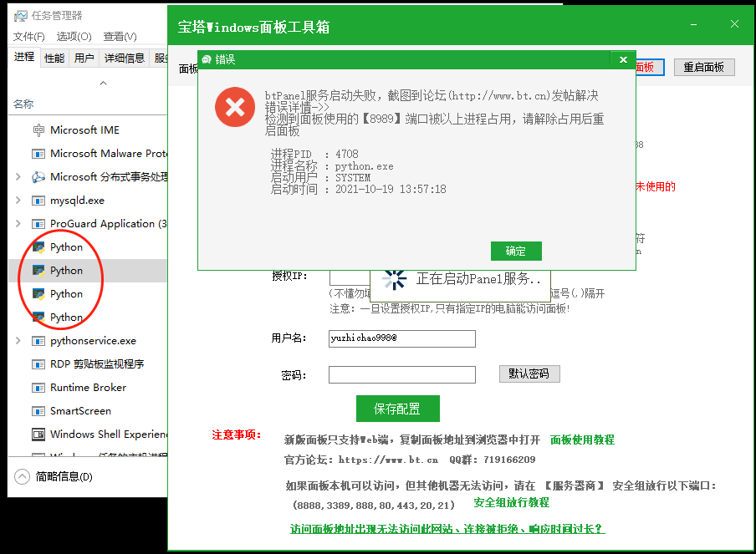Expand the Microsoft 分布式事务处理 process group
Screen dimensions: 756x554
[x=18, y=177]
